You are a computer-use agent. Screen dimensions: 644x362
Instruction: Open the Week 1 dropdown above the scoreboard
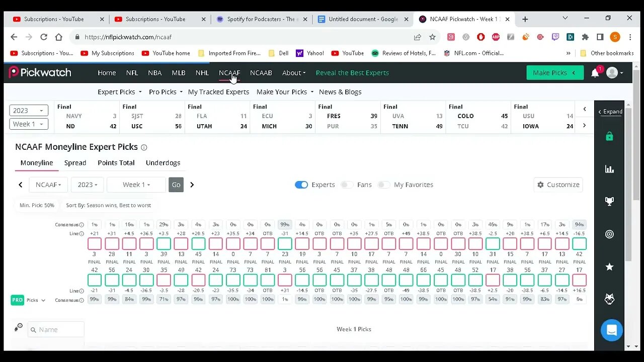click(29, 124)
